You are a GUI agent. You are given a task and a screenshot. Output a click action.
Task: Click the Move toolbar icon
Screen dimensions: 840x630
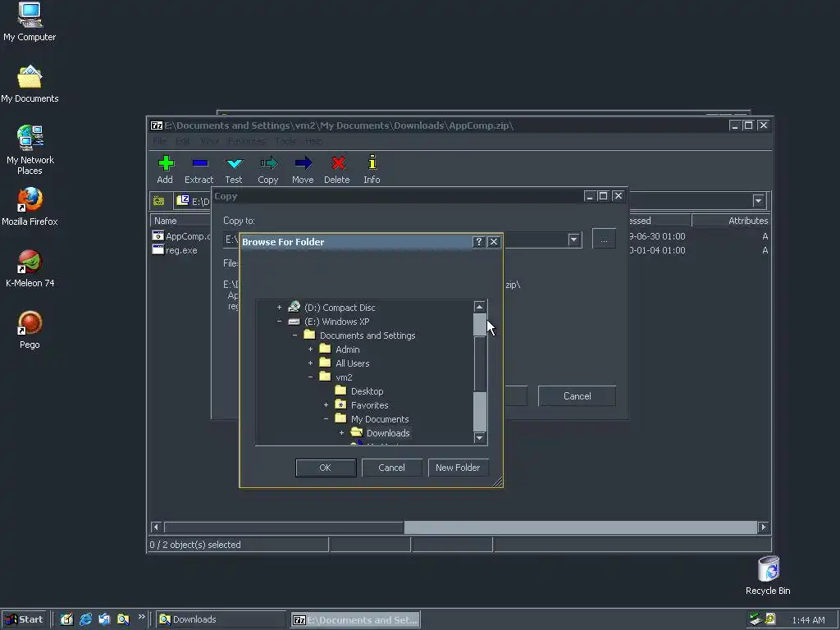click(303, 163)
